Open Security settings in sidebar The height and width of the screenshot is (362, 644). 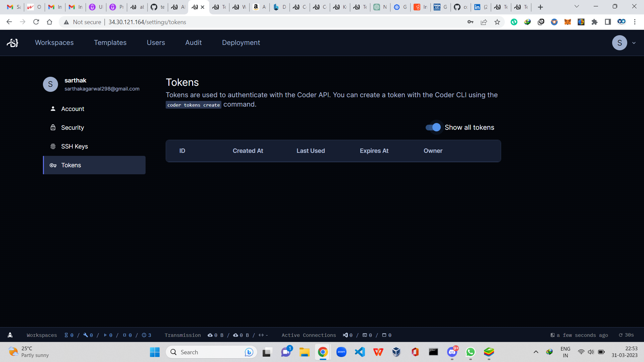72,128
